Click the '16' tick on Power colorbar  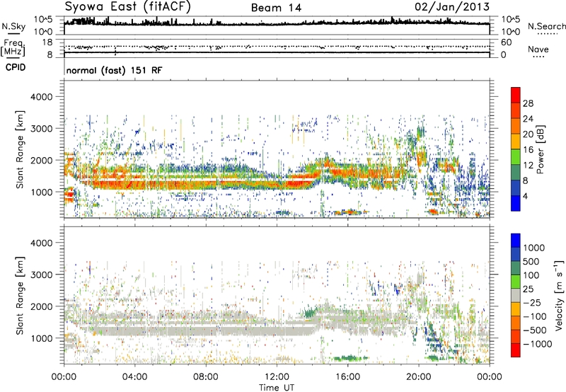(528, 150)
